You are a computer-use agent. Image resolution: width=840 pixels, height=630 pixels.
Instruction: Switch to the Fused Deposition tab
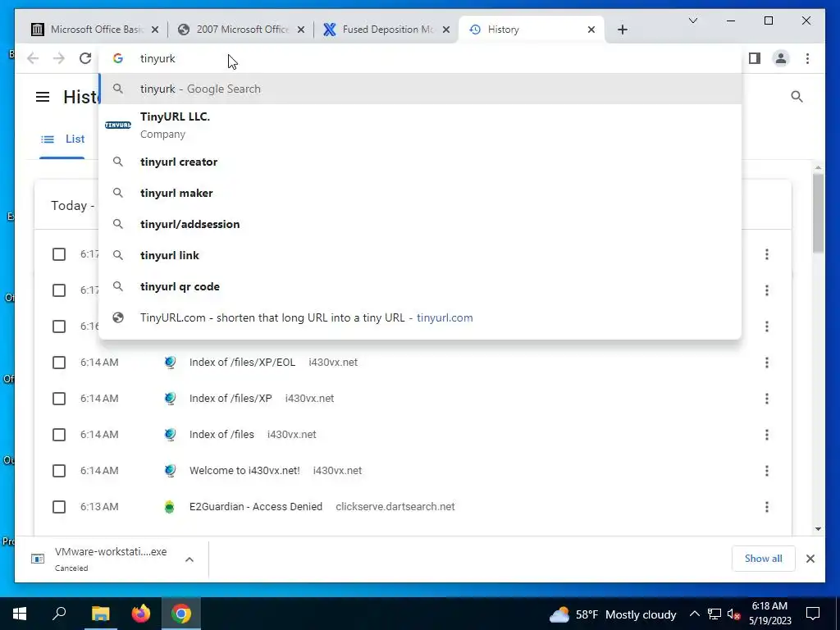[387, 30]
